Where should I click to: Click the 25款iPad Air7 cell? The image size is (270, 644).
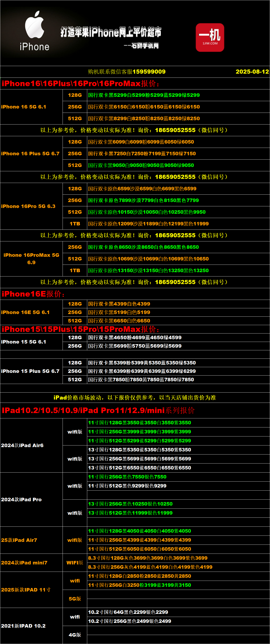pyautogui.click(x=31, y=540)
